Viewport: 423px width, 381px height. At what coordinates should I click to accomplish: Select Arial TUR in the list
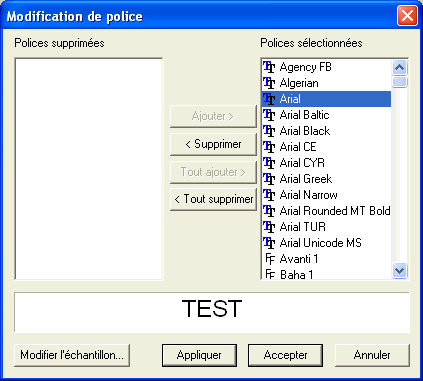326,227
